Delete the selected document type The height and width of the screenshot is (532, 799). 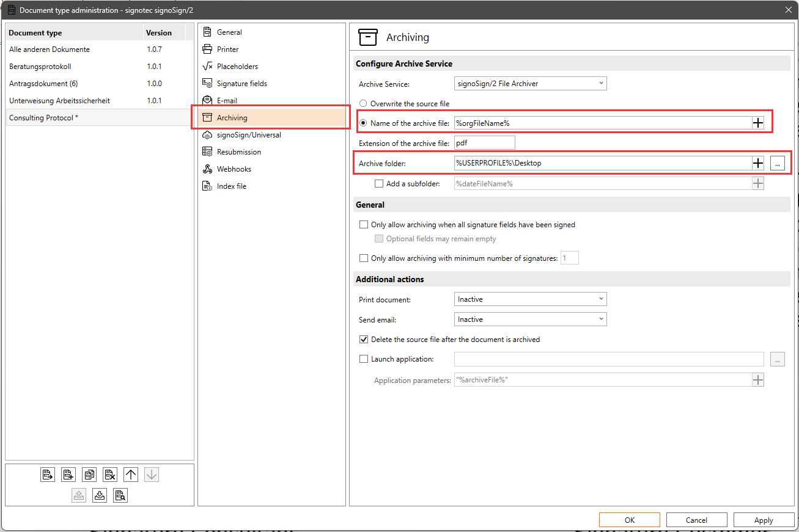point(110,475)
